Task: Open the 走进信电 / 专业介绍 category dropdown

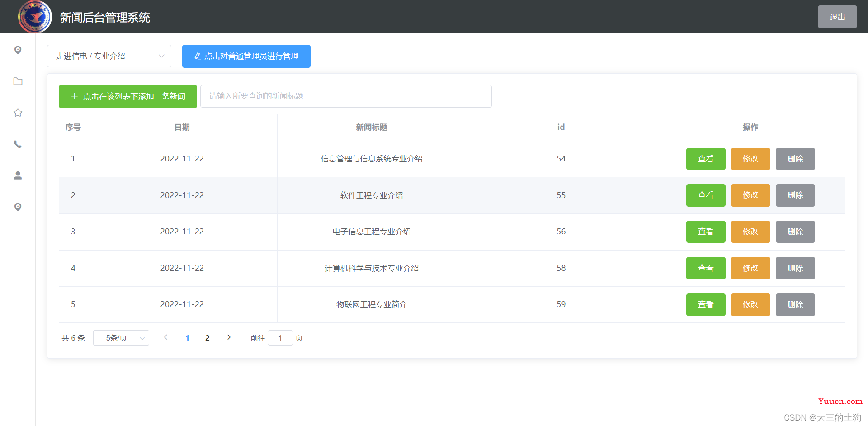Action: click(x=109, y=56)
